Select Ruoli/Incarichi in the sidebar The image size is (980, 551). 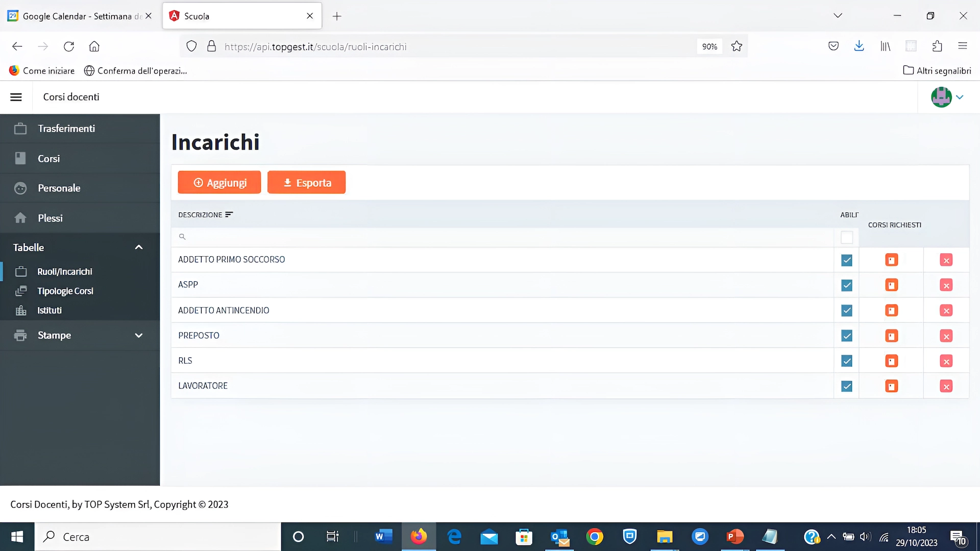coord(80,272)
